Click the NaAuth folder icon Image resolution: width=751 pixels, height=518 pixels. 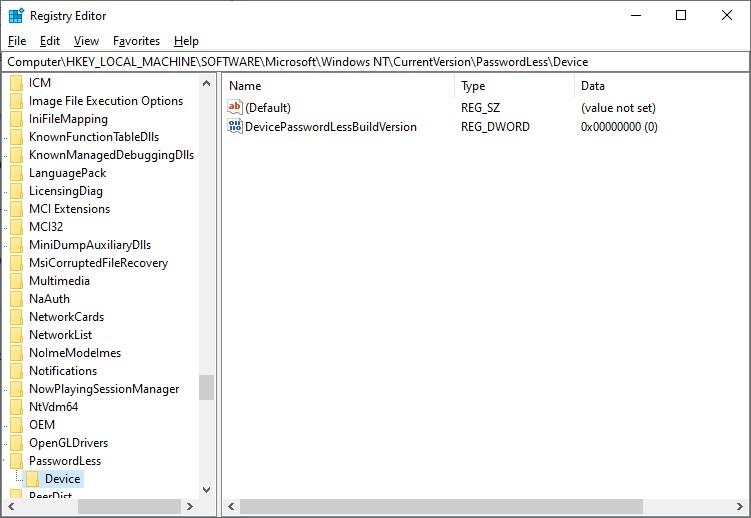[x=17, y=299]
